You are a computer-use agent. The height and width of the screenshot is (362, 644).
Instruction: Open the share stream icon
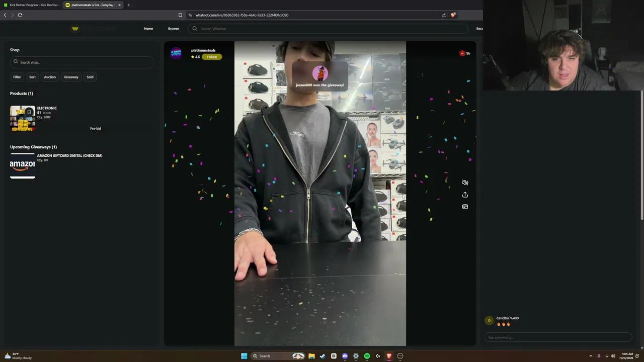tap(465, 195)
